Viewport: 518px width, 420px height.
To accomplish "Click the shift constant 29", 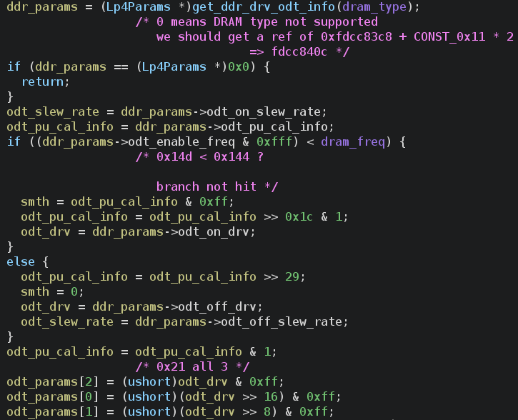I will click(292, 276).
